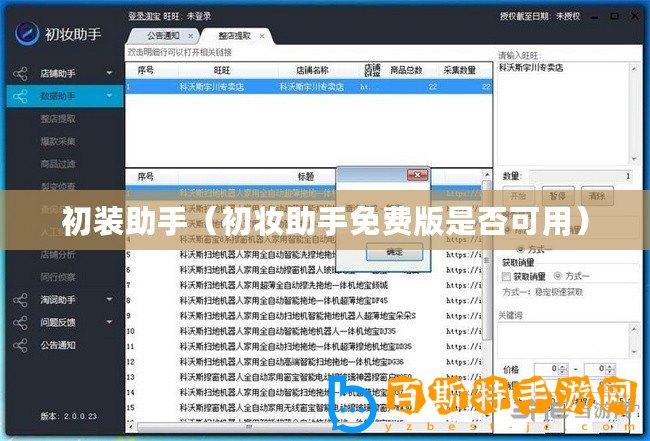Screen dimensions: 650x441
Task: Click up arrow of 请输入旺旺 box scrollbar
Action: tap(634, 69)
